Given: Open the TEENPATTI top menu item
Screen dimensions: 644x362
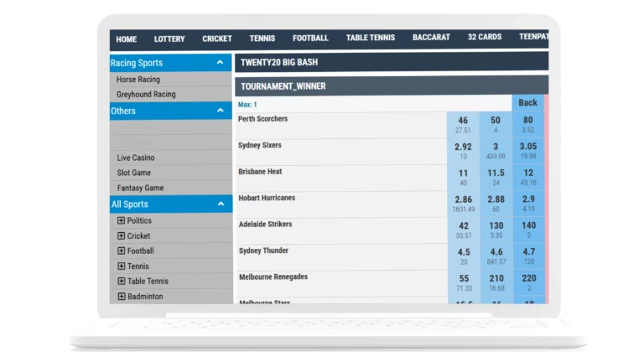Looking at the screenshot, I should (533, 37).
